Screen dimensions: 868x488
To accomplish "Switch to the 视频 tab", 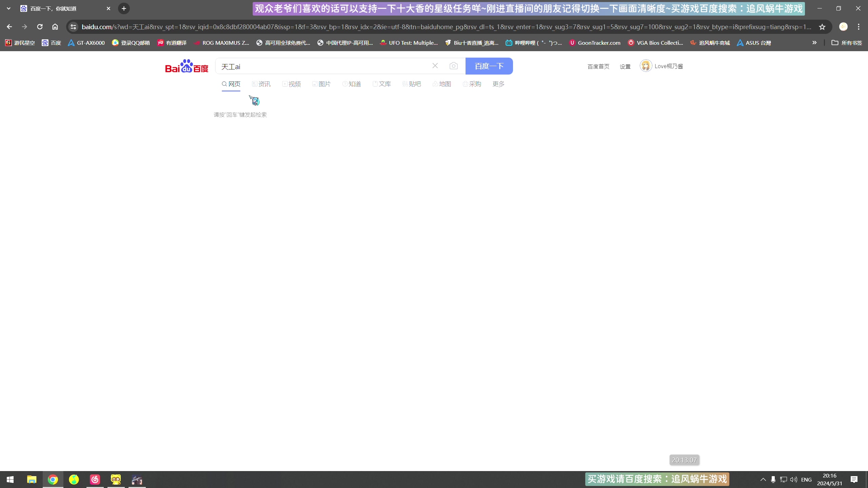I will (x=291, y=84).
